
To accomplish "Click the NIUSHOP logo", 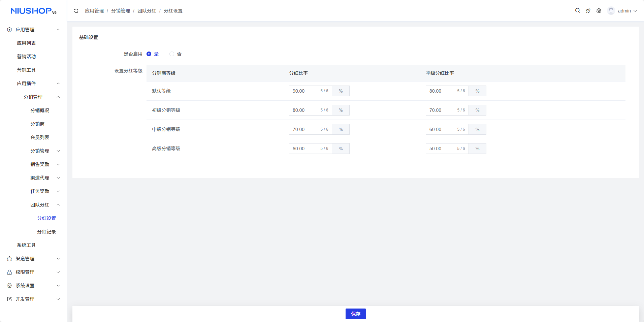I will click(33, 11).
